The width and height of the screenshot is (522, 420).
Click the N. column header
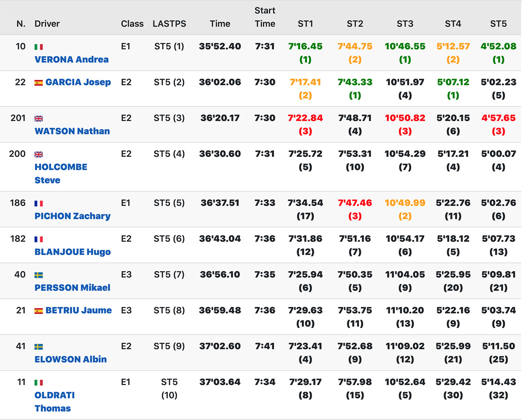[21, 24]
